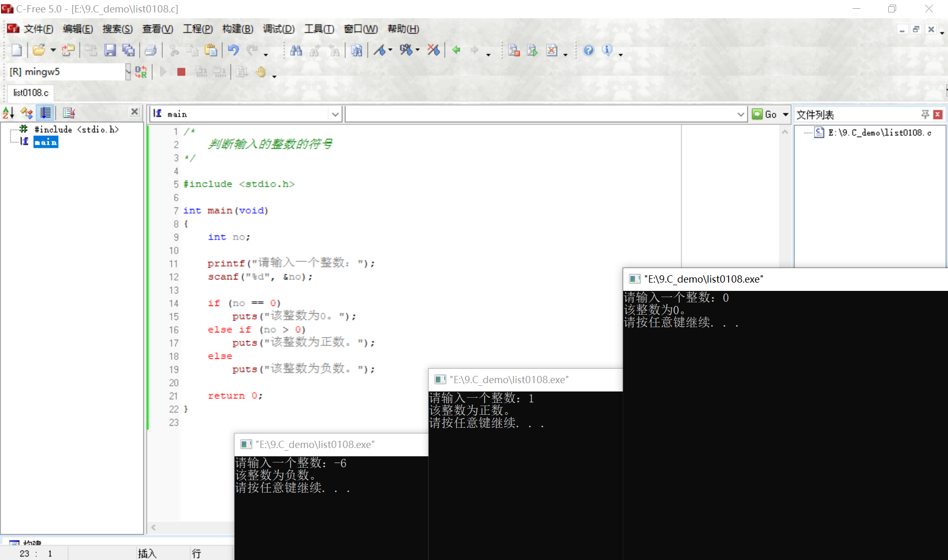Screen dimensions: 948x560
Task: Expand the main function selector dropdown
Action: 335,114
